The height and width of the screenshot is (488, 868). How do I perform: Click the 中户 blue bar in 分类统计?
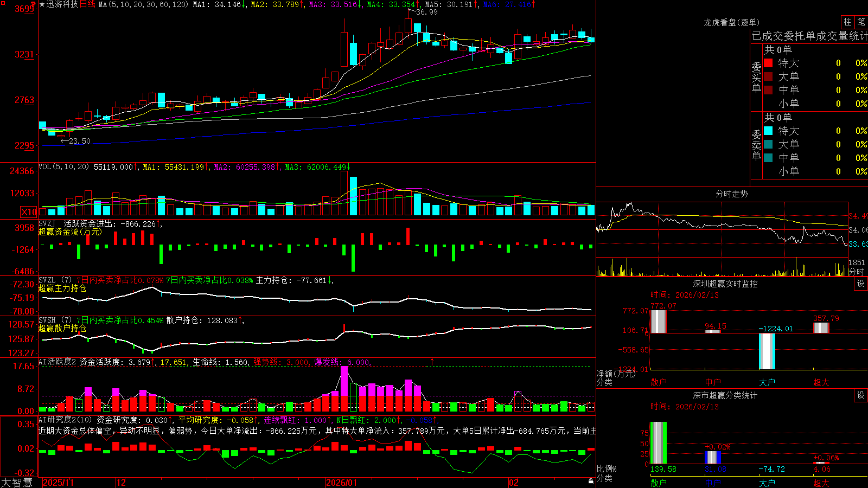713,457
